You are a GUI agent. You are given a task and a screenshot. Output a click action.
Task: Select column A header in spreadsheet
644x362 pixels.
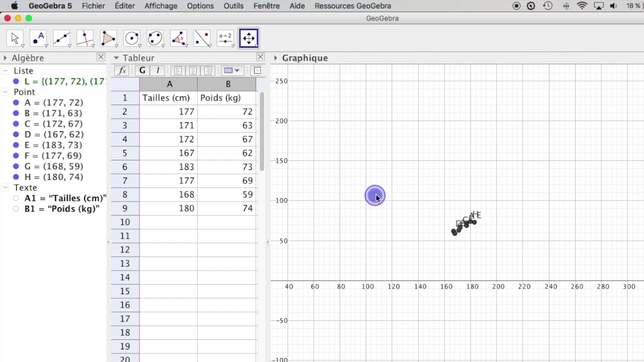tap(169, 84)
